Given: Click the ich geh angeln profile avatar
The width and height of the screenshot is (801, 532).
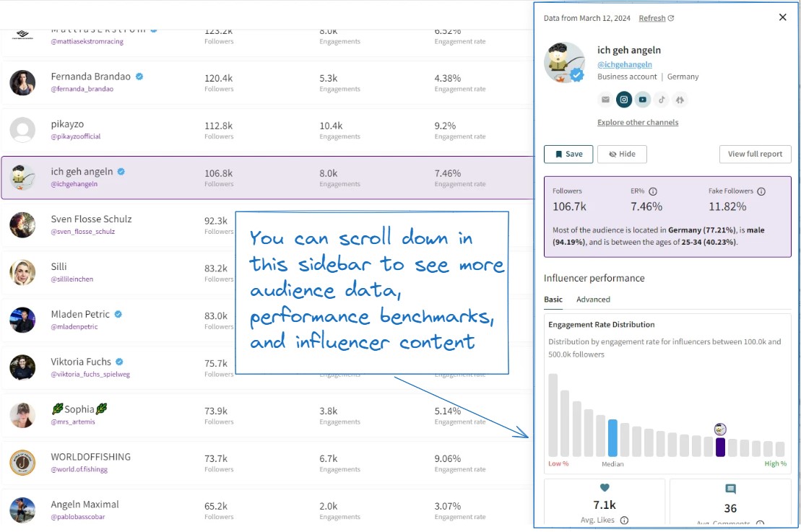Looking at the screenshot, I should point(564,63).
